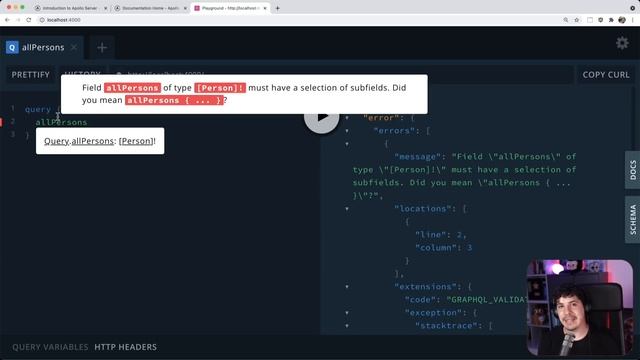
Task: Go forward in browser history
Action: tap(18, 20)
